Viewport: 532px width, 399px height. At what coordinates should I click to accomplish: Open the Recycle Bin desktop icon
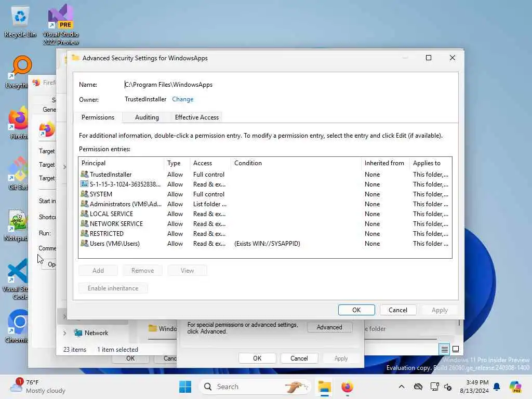[x=20, y=22]
